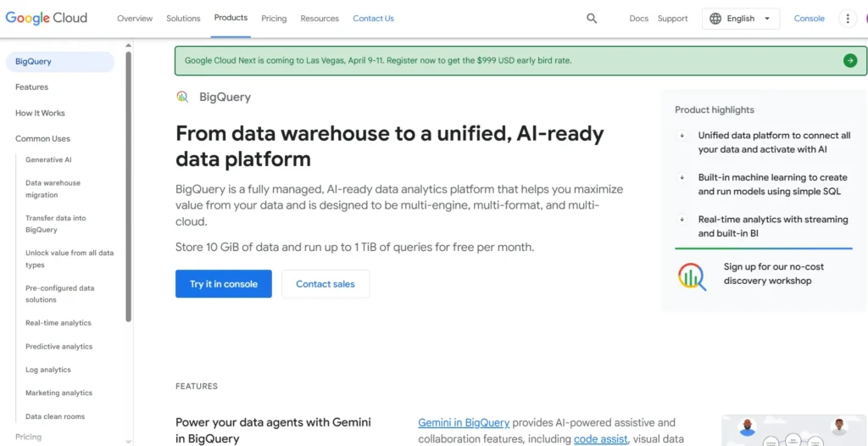Open the code assist link

click(x=601, y=439)
